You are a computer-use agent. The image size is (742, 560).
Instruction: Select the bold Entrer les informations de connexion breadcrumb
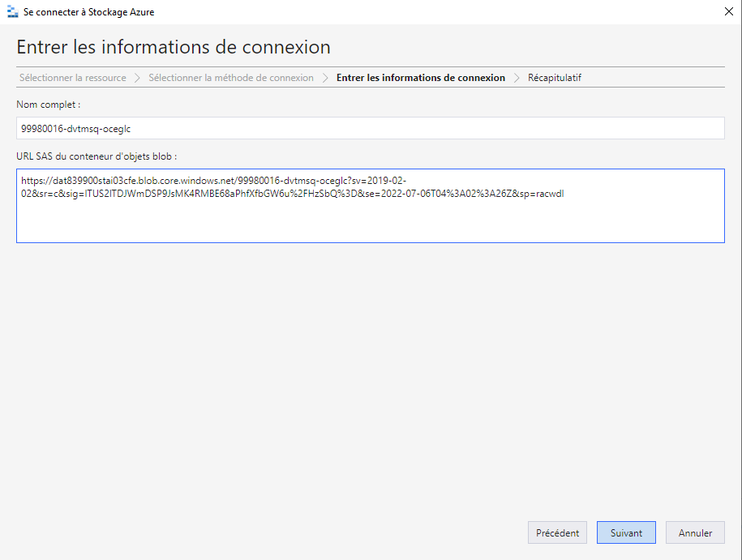coord(421,78)
